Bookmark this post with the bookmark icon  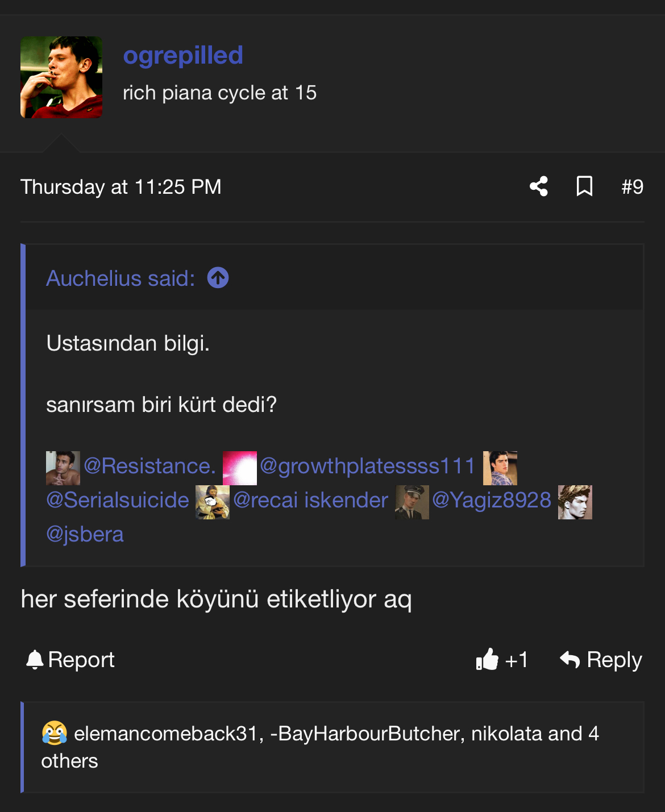tap(584, 186)
